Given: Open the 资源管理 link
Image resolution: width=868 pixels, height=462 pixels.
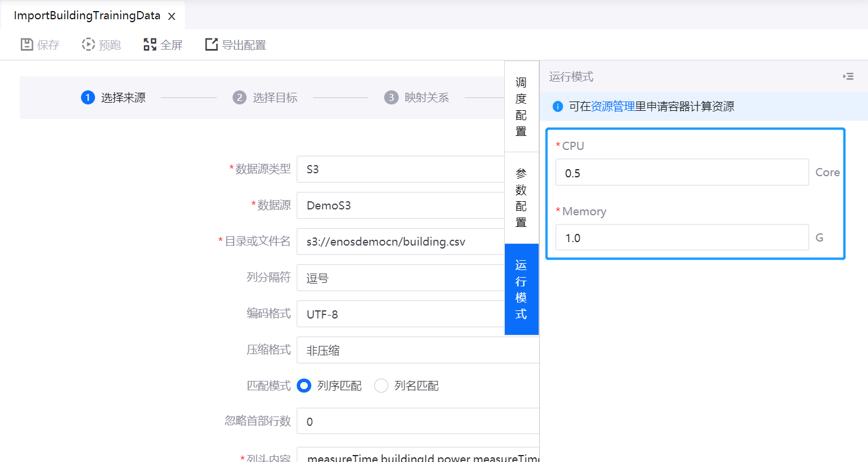Looking at the screenshot, I should click(x=613, y=106).
